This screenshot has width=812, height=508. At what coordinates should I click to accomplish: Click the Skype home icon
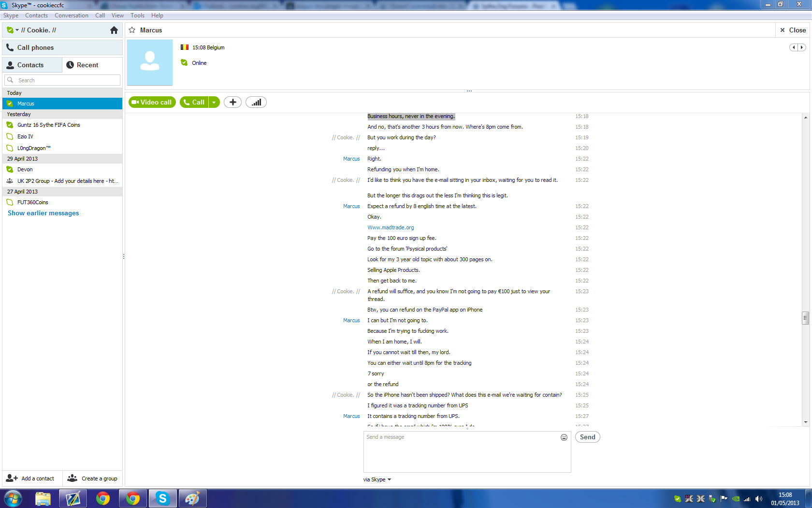click(114, 30)
